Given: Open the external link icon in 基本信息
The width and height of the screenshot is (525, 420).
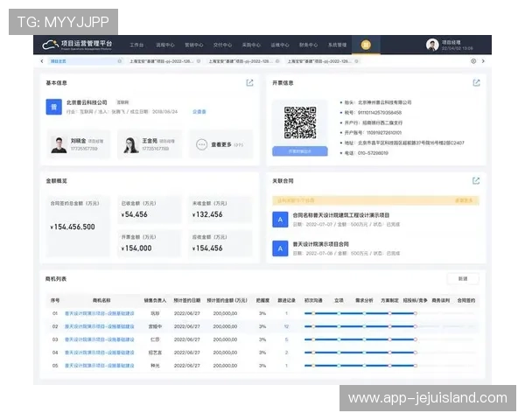Looking at the screenshot, I should [249, 83].
